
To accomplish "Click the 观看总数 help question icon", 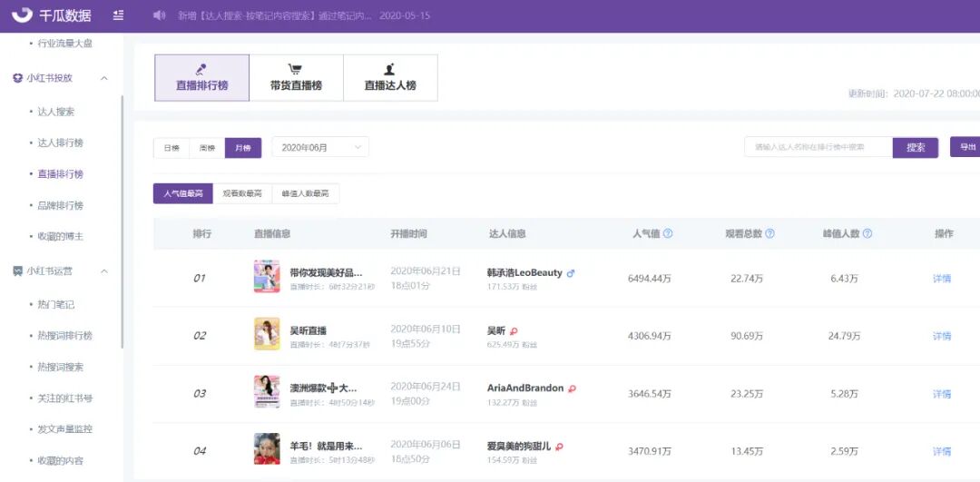I will click(770, 234).
